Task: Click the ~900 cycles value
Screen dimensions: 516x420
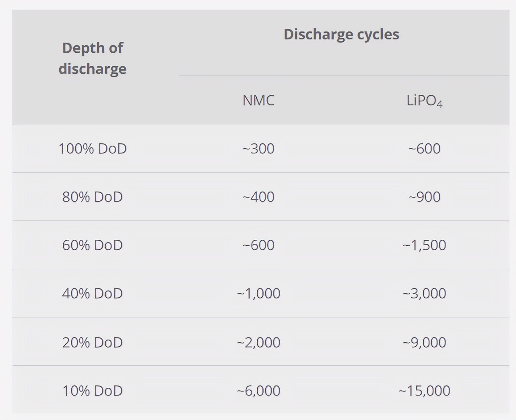Action: [x=424, y=197]
